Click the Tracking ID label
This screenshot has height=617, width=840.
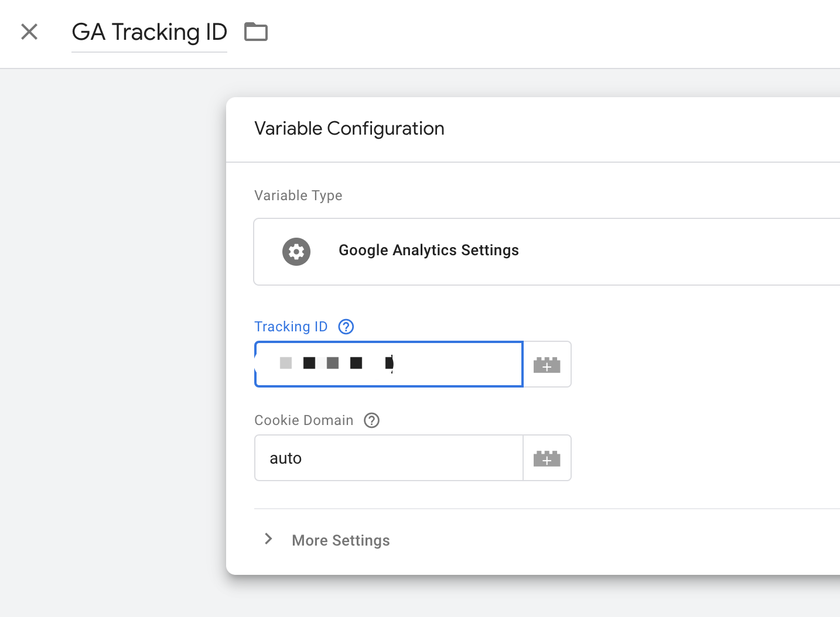291,327
